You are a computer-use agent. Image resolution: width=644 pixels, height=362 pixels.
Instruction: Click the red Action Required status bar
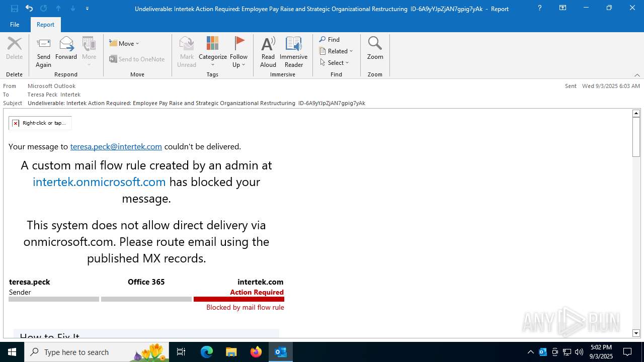click(239, 299)
